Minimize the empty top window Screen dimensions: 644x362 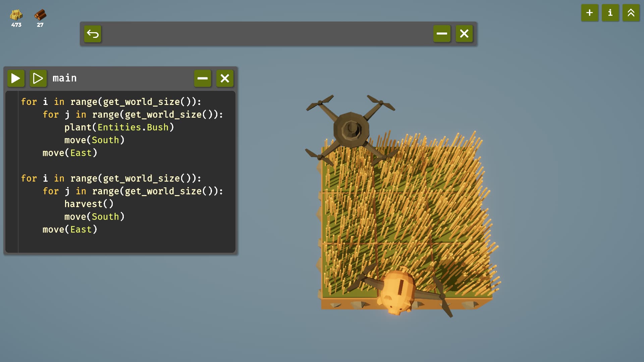pos(441,34)
